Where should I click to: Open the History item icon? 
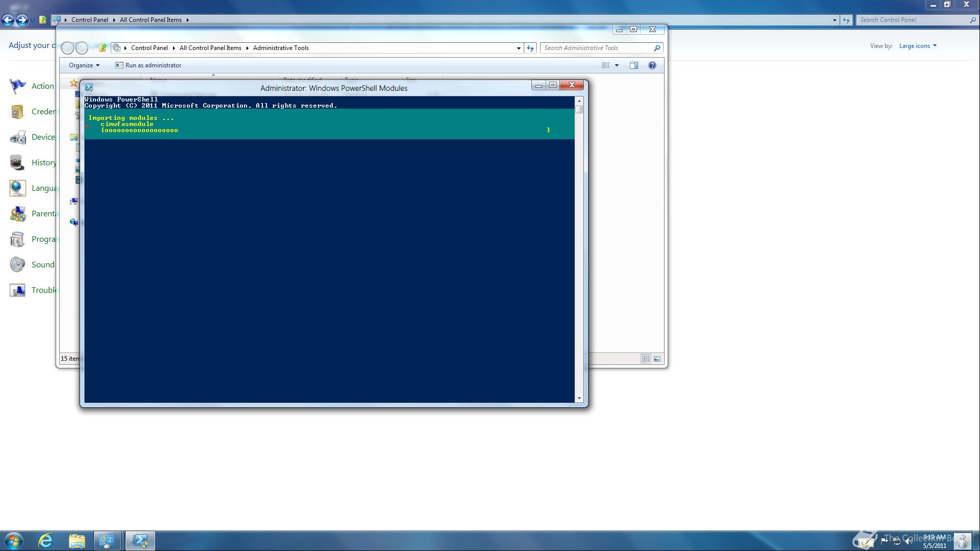coord(18,163)
